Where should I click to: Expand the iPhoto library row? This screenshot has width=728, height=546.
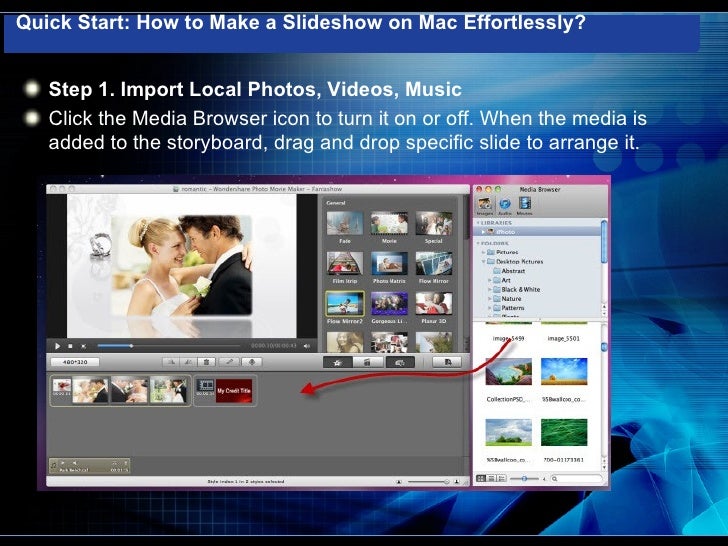483,231
